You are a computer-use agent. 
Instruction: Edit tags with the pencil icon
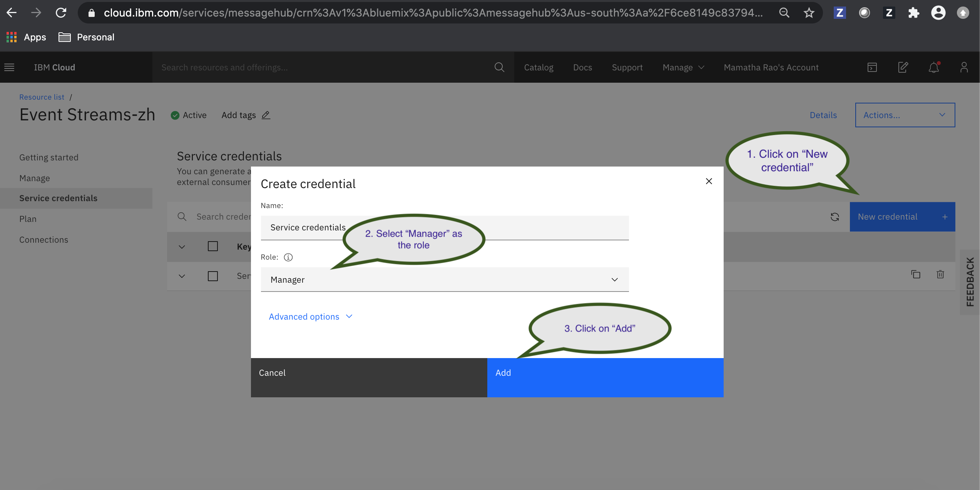click(x=266, y=115)
